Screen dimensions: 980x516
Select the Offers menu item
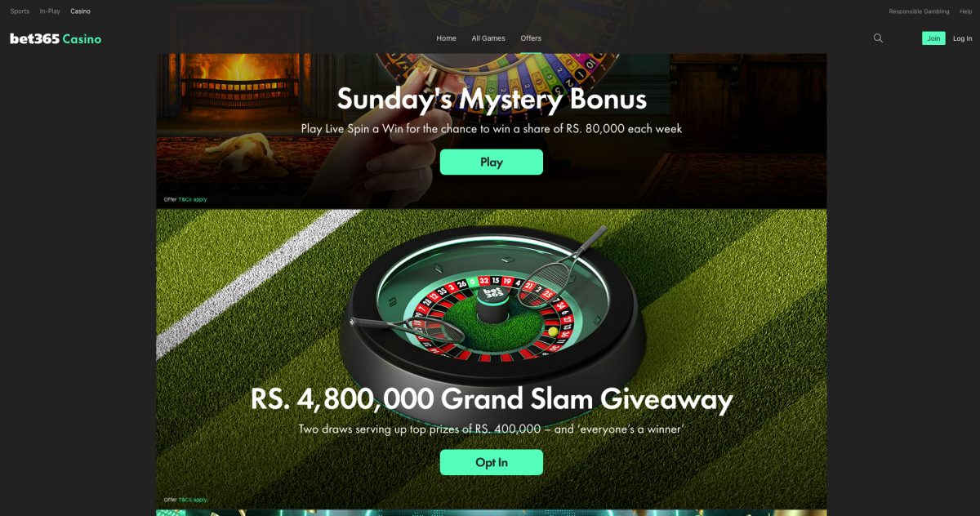[531, 38]
